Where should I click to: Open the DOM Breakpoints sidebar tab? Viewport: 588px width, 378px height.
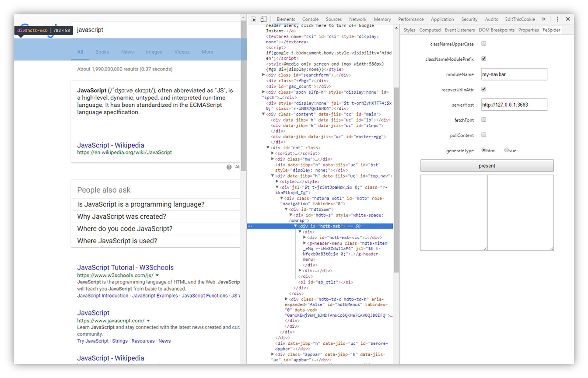(x=497, y=30)
